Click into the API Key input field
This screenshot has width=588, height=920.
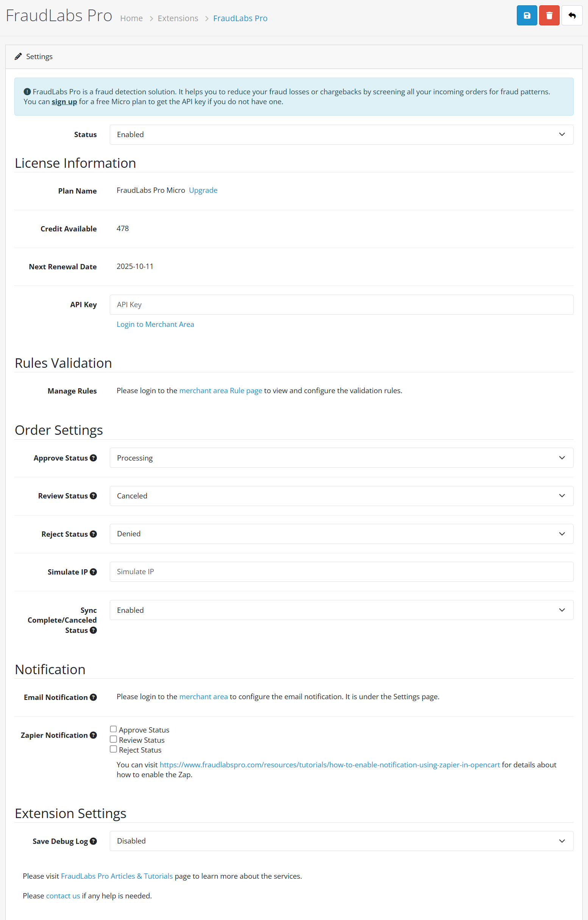pyautogui.click(x=341, y=305)
